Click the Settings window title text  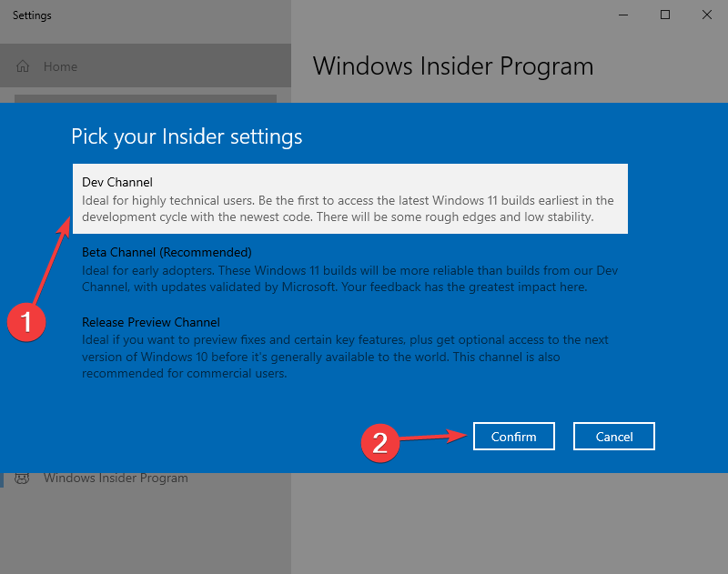tap(32, 15)
